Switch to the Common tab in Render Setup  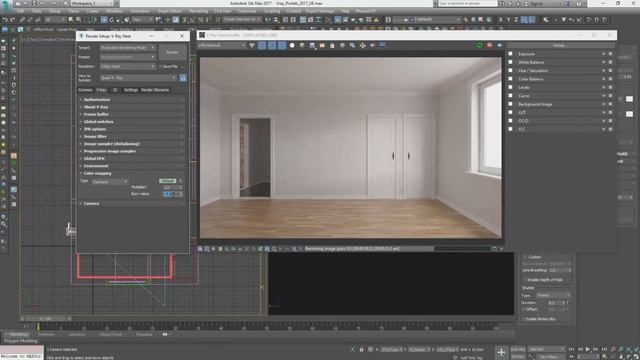[x=85, y=90]
